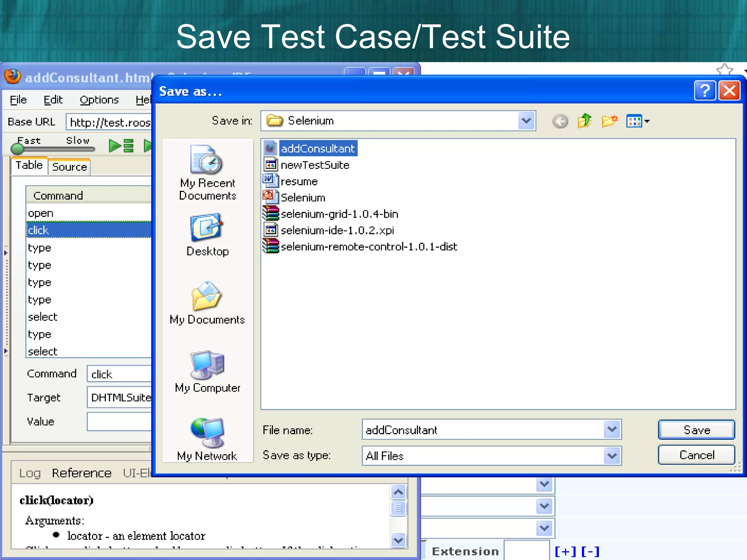Switch to the Source tab
The height and width of the screenshot is (560, 747).
point(69,167)
